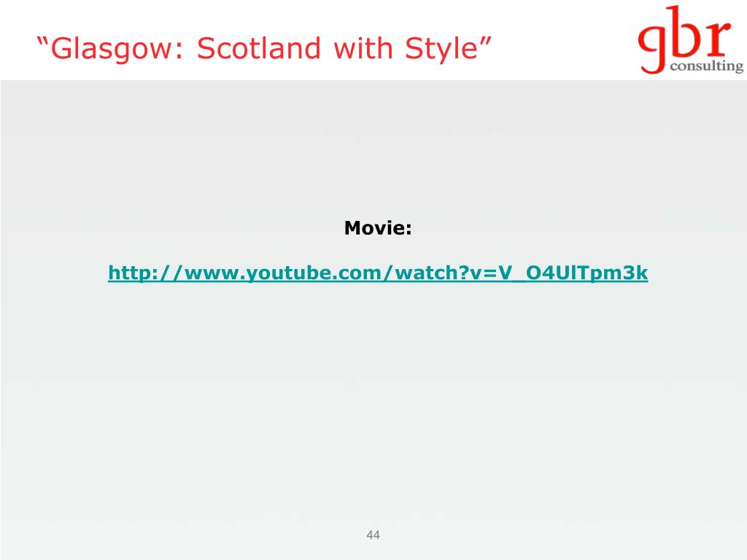Click the slide number 44
Screen dimensions: 747x560
pos(373,534)
